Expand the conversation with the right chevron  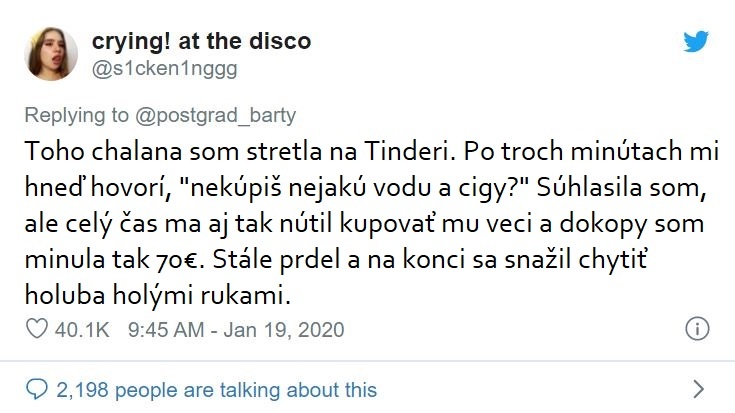pyautogui.click(x=699, y=389)
